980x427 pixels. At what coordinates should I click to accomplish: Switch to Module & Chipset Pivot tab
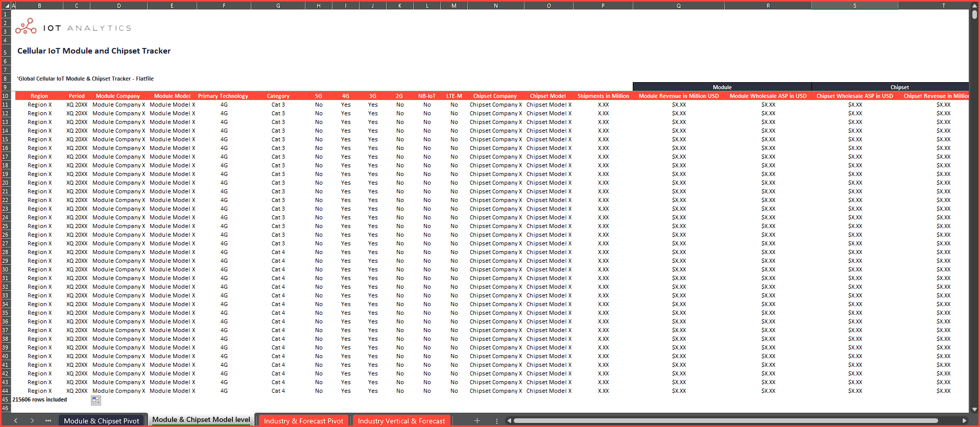(101, 421)
